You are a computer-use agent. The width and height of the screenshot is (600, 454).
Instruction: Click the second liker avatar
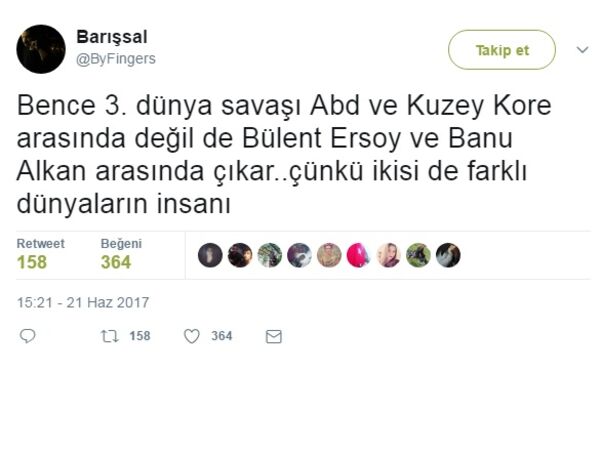coord(240,255)
